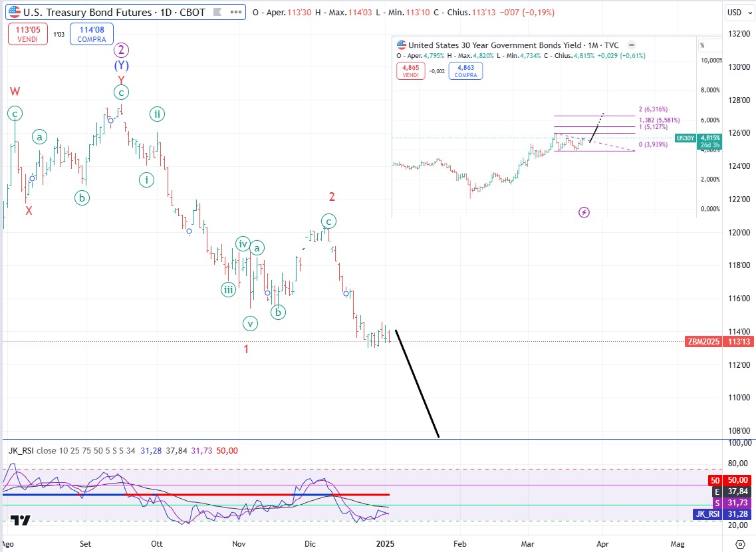Click the purple lightning bolt icon in inset chart

click(x=584, y=212)
